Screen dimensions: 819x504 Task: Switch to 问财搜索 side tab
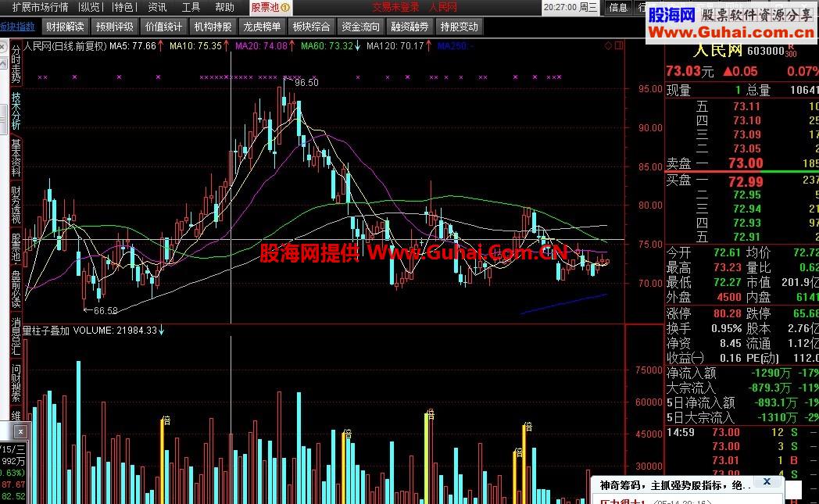(x=16, y=383)
